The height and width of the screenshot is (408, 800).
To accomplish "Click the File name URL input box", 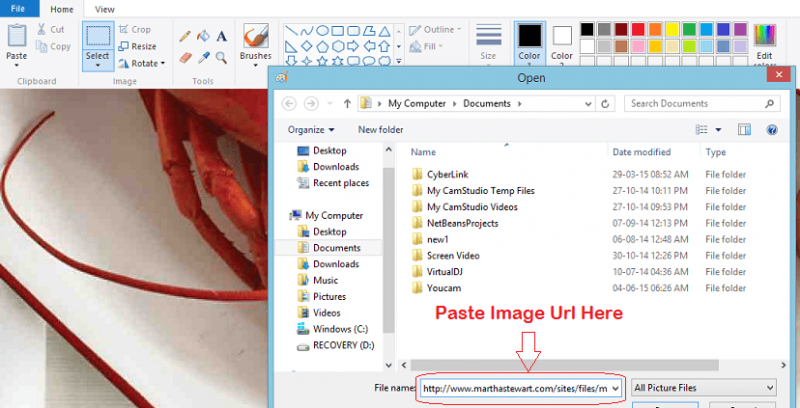I will tap(520, 388).
